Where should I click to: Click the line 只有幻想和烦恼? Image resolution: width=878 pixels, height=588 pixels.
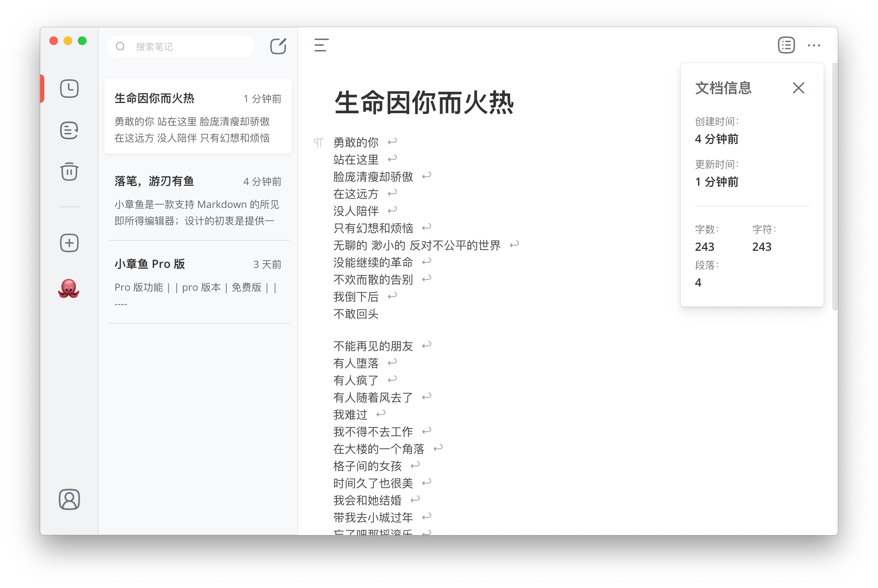[373, 228]
